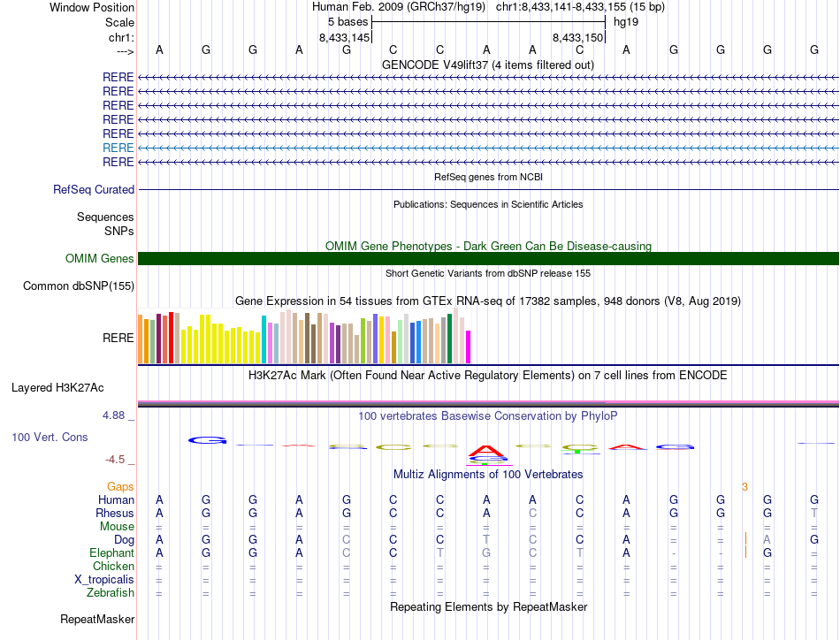This screenshot has height=640, width=840.
Task: Select the Chicken alignment row label
Action: click(x=113, y=566)
